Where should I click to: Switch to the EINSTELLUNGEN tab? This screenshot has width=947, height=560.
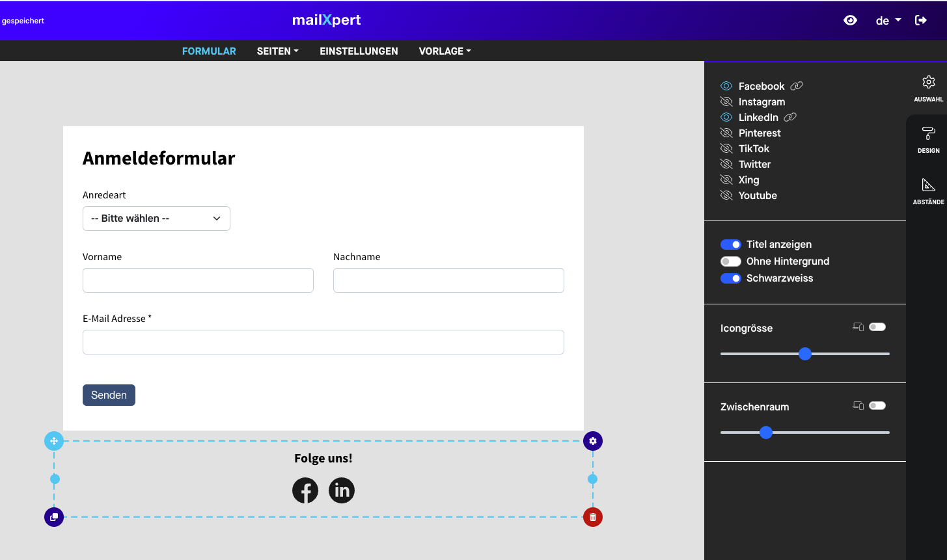click(x=359, y=51)
